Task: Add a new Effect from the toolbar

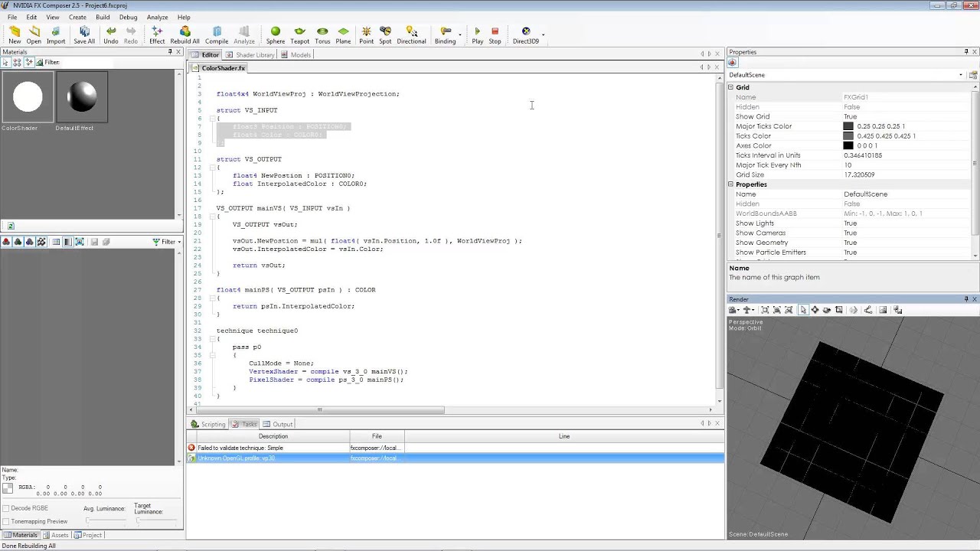Action: (x=157, y=35)
